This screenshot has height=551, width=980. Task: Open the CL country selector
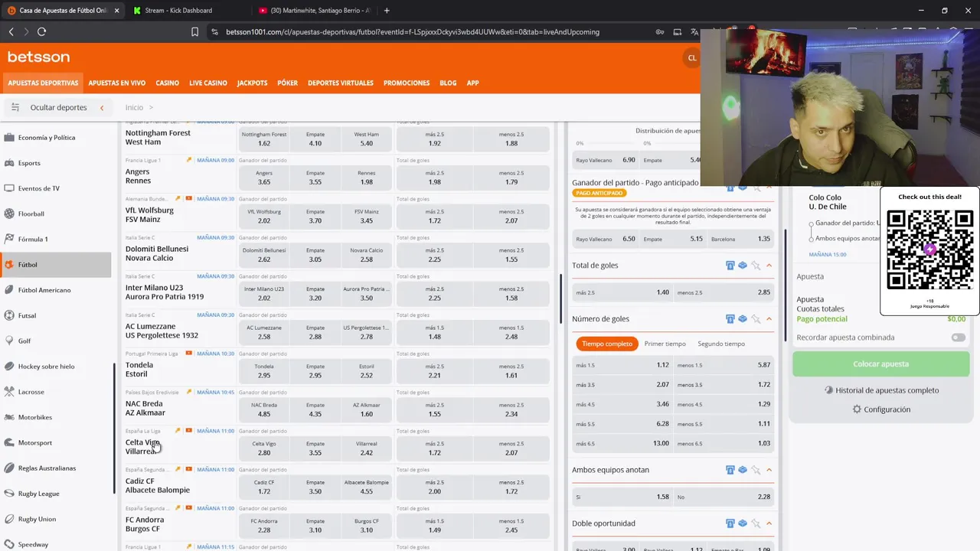pyautogui.click(x=691, y=58)
